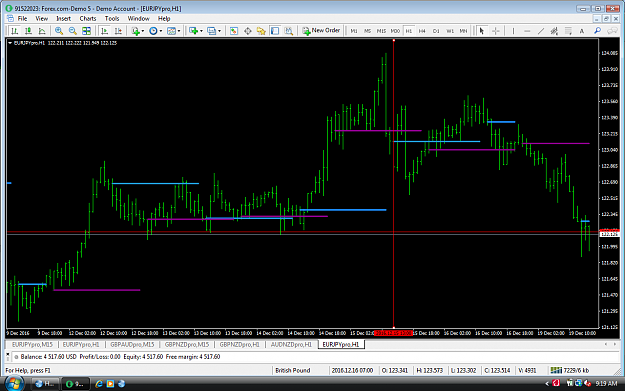Show hidden system tray icons

point(546,384)
